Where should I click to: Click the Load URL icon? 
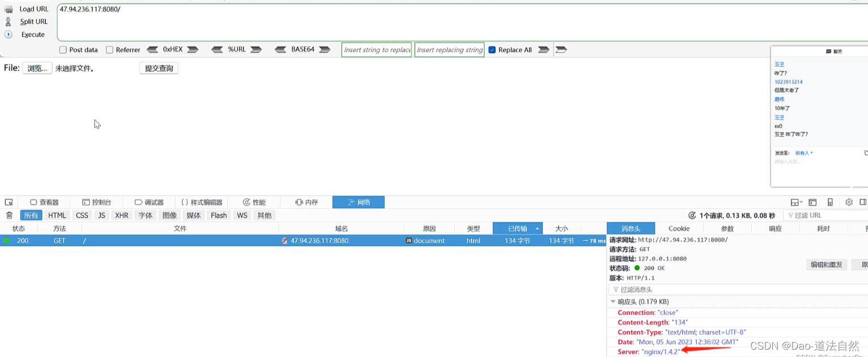pyautogui.click(x=10, y=8)
